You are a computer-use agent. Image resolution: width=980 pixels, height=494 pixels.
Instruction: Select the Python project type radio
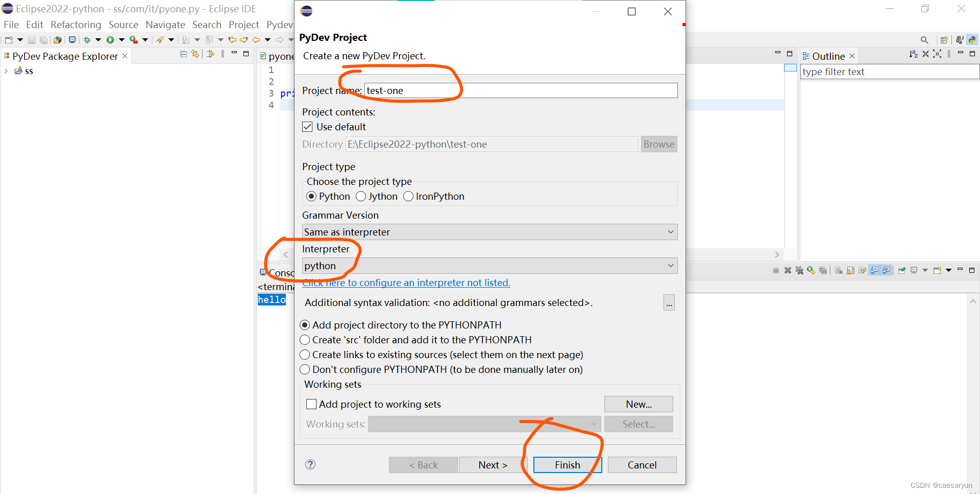(x=311, y=196)
